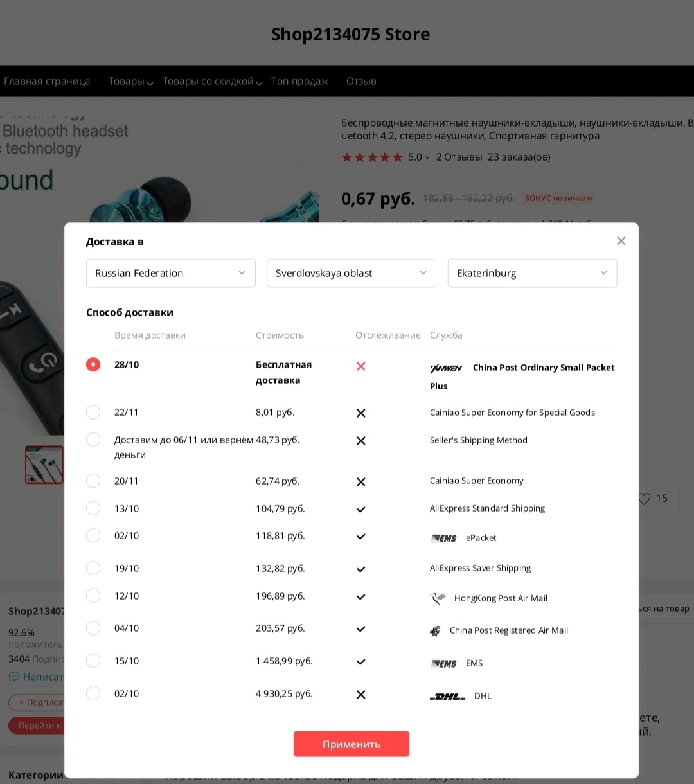The width and height of the screenshot is (694, 784).
Task: Click the БОНУС новичкам badge
Action: click(x=558, y=198)
